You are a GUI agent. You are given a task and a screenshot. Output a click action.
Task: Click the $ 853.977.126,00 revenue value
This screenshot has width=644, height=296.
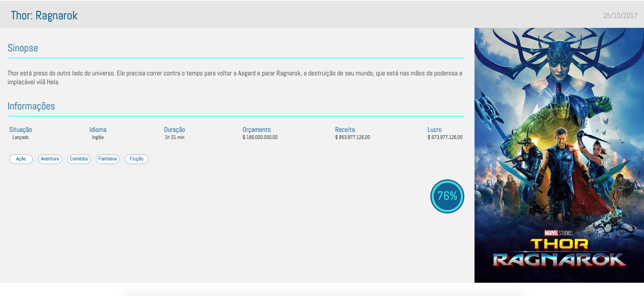[x=353, y=137]
